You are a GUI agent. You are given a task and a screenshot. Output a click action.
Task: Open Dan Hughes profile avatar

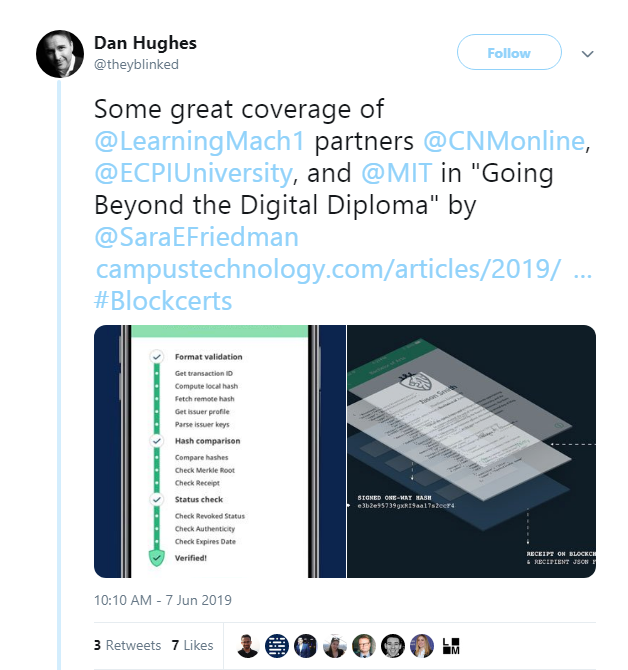60,54
